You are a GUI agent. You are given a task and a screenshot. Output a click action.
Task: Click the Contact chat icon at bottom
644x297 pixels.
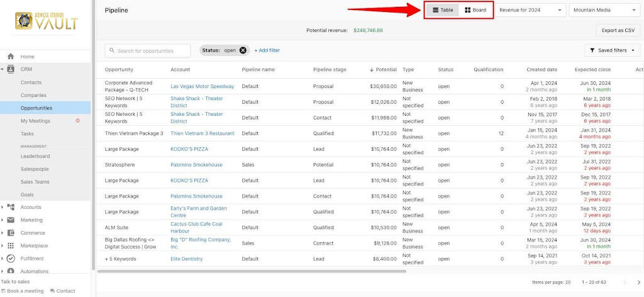[52, 291]
